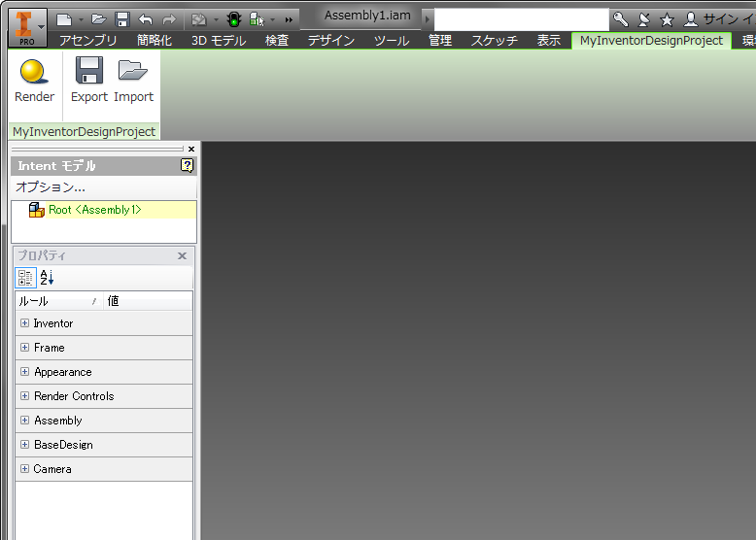Click the search field in the title bar
This screenshot has width=756, height=540.
(521, 19)
